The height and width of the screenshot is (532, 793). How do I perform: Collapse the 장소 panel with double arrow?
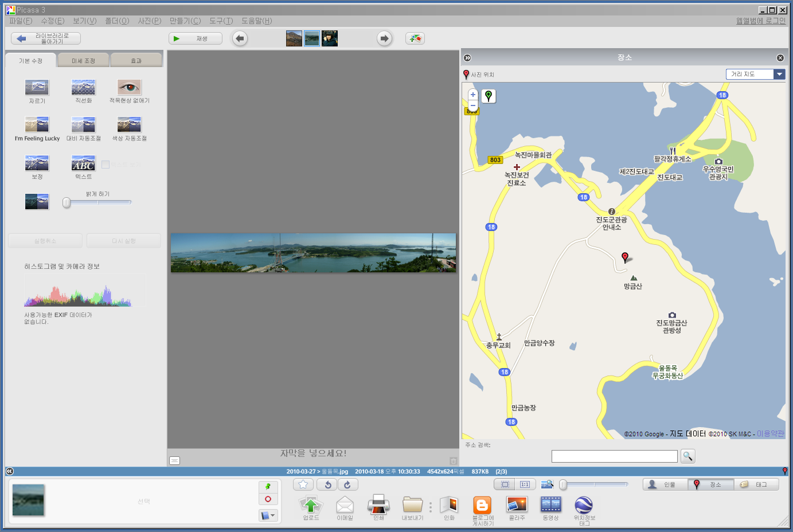pos(467,58)
